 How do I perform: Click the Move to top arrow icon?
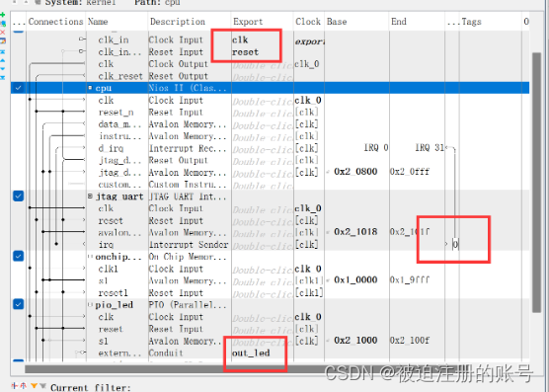(2, 51)
